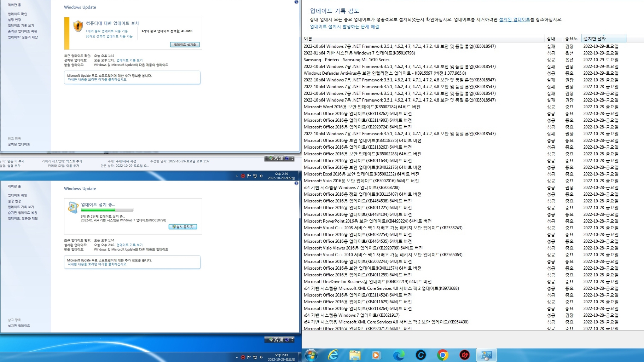Toggle Korean/English 'A' mode above 2:39 tray
The width and height of the screenshot is (644, 362).
click(x=276, y=159)
